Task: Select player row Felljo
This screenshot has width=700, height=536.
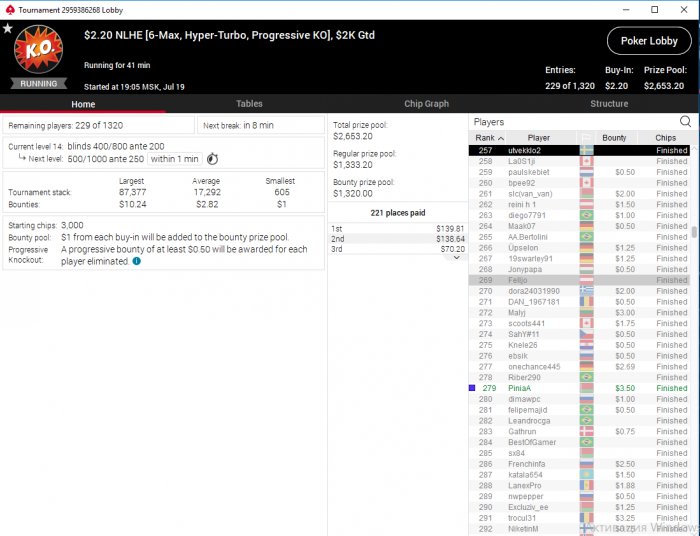Action: pos(579,280)
